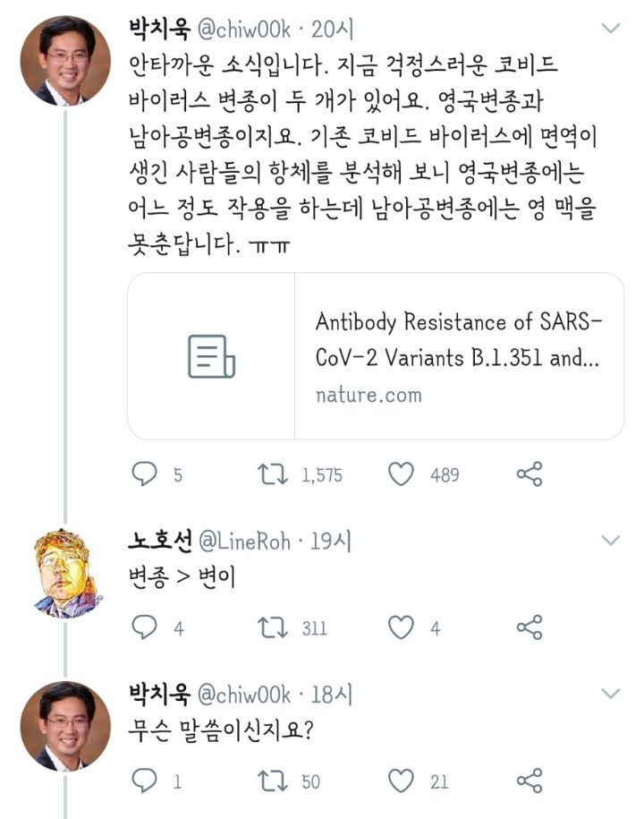Reply to 노호선's tweet
The width and height of the screenshot is (644, 819).
pyautogui.click(x=145, y=627)
